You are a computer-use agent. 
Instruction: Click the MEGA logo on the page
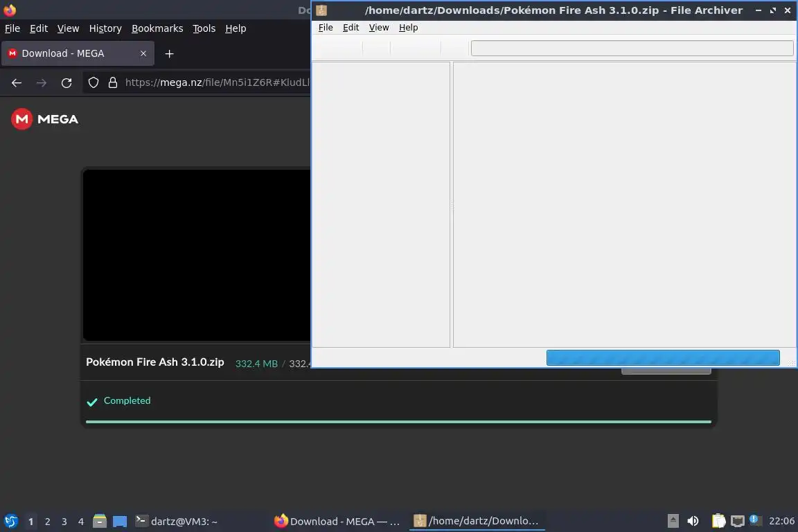pyautogui.click(x=45, y=119)
